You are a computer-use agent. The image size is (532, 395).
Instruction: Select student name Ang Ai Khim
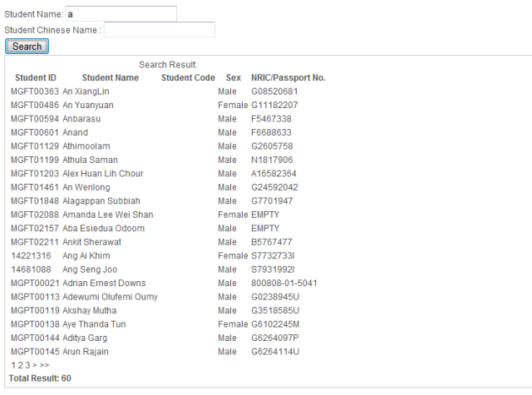point(86,255)
